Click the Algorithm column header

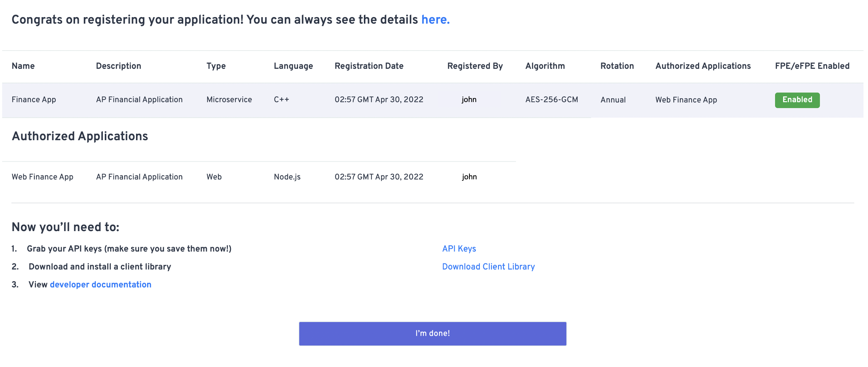coord(545,66)
